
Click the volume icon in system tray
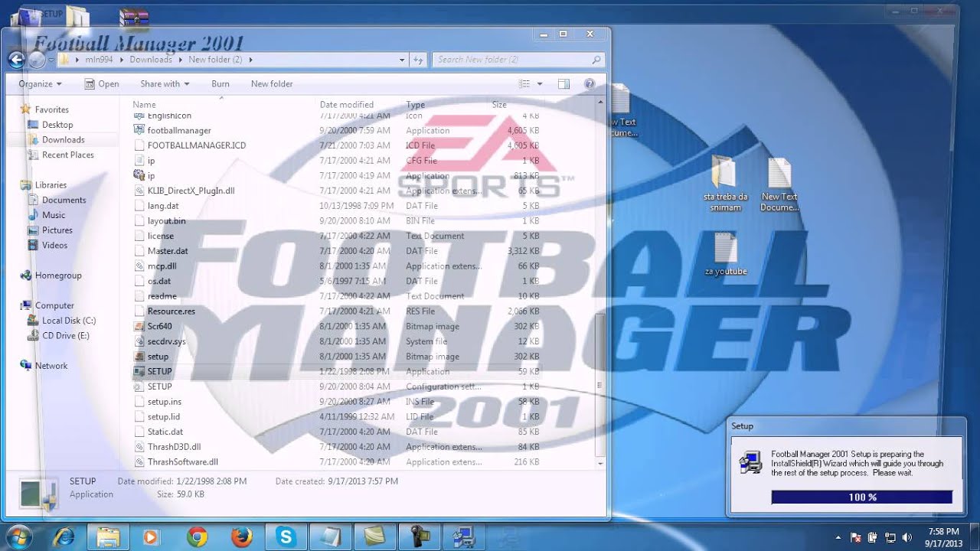pos(907,537)
